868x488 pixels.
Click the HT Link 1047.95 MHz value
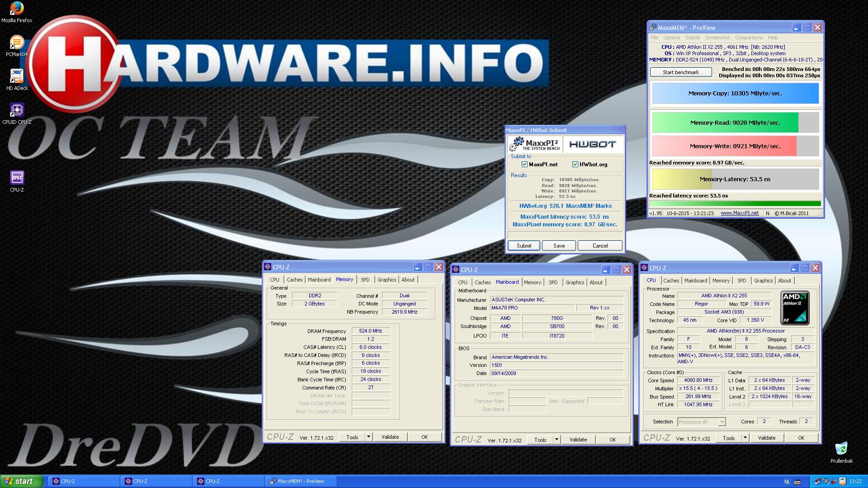pyautogui.click(x=698, y=404)
